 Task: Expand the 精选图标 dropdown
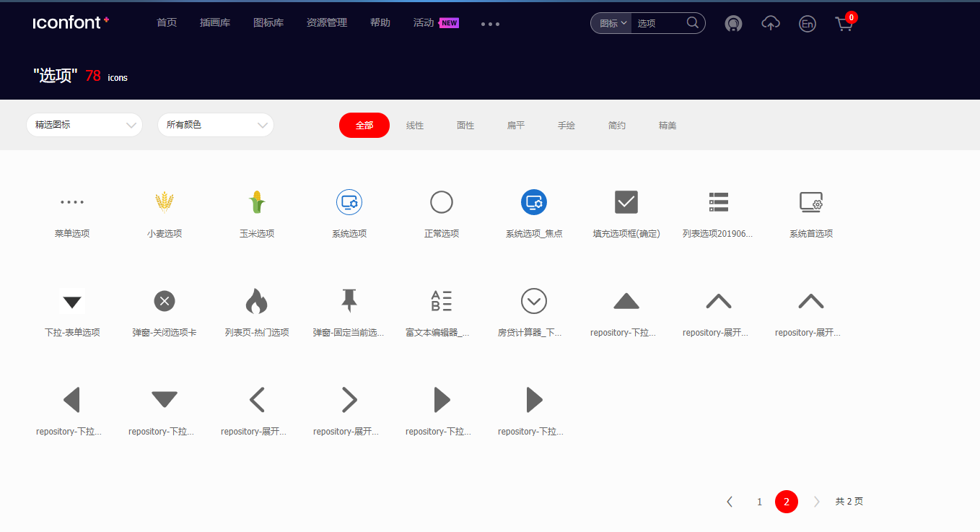[84, 125]
